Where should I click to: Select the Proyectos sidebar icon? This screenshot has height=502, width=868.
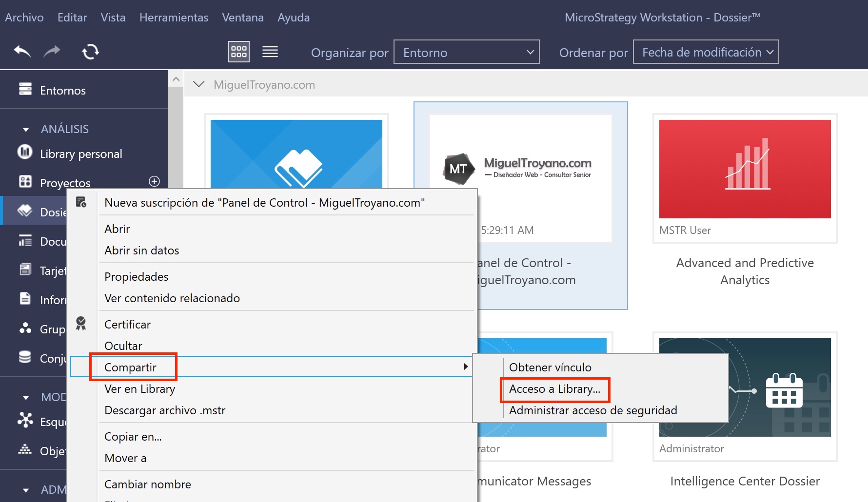click(25, 181)
